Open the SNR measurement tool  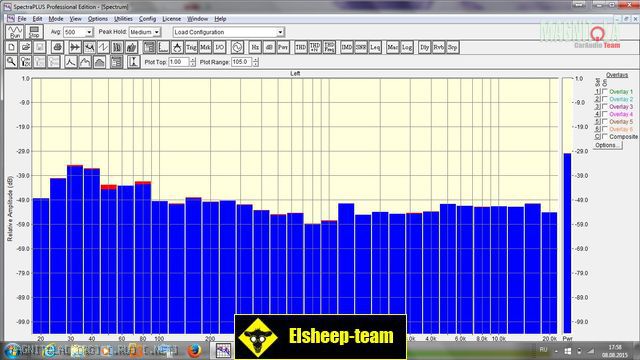coord(361,47)
